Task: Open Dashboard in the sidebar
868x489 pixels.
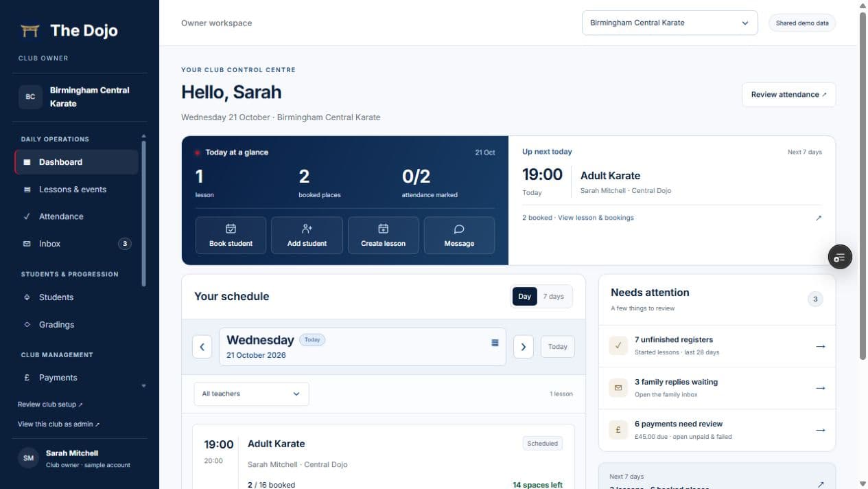Action: pos(75,162)
